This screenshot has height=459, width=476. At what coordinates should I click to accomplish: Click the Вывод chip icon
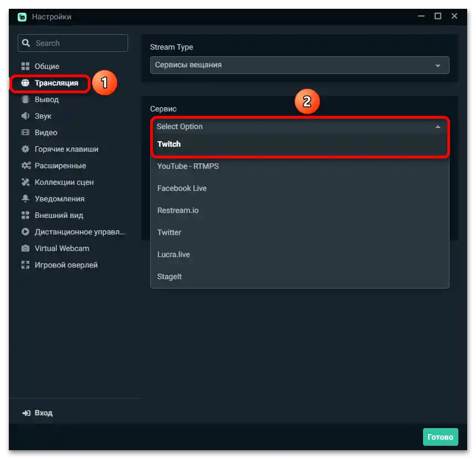[x=25, y=99]
